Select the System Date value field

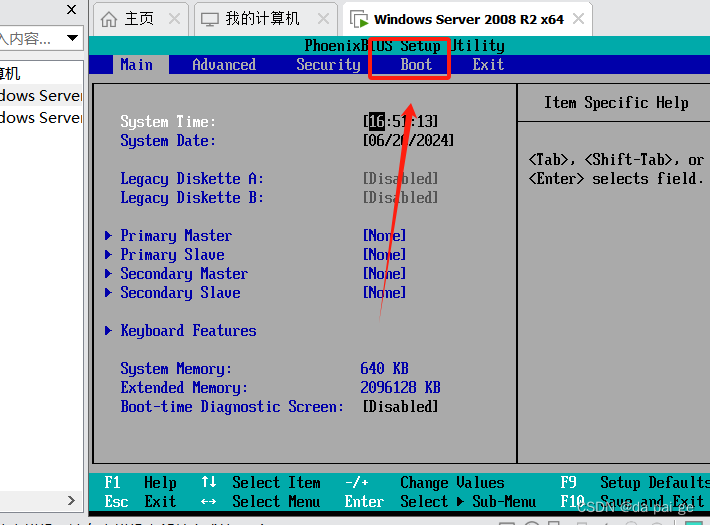pos(408,140)
